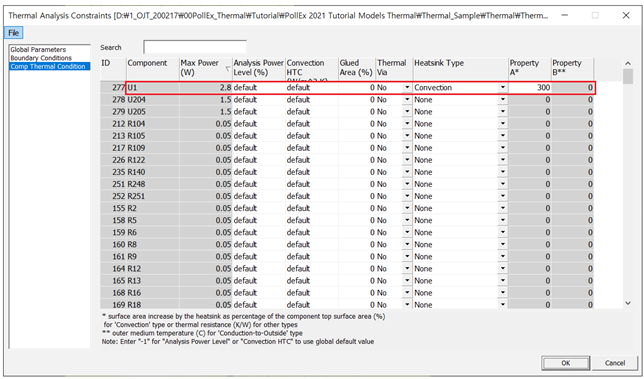The height and width of the screenshot is (379, 644).
Task: Select Convection HTC cell for R105
Action: point(312,136)
